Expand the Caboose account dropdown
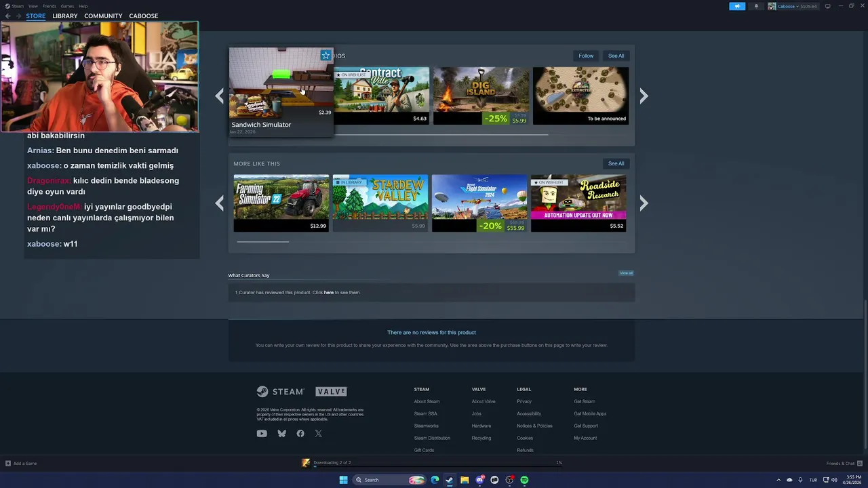The image size is (868, 488). [x=797, y=6]
